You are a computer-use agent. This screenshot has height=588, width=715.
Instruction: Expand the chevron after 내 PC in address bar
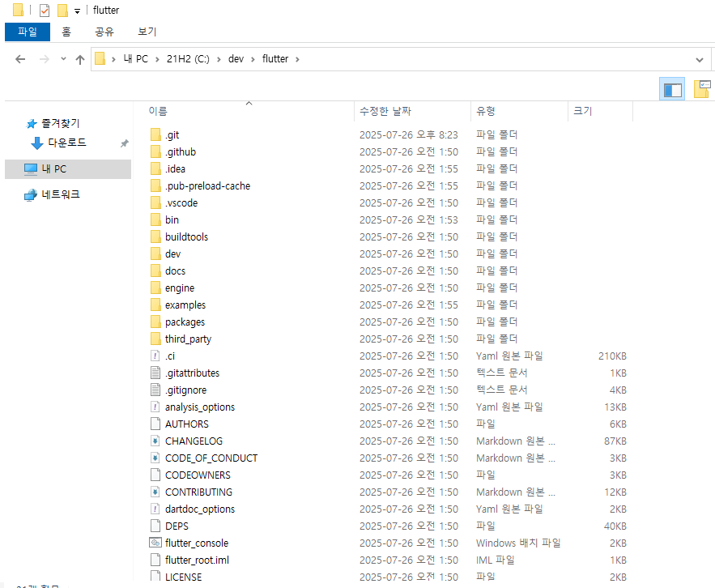point(157,59)
